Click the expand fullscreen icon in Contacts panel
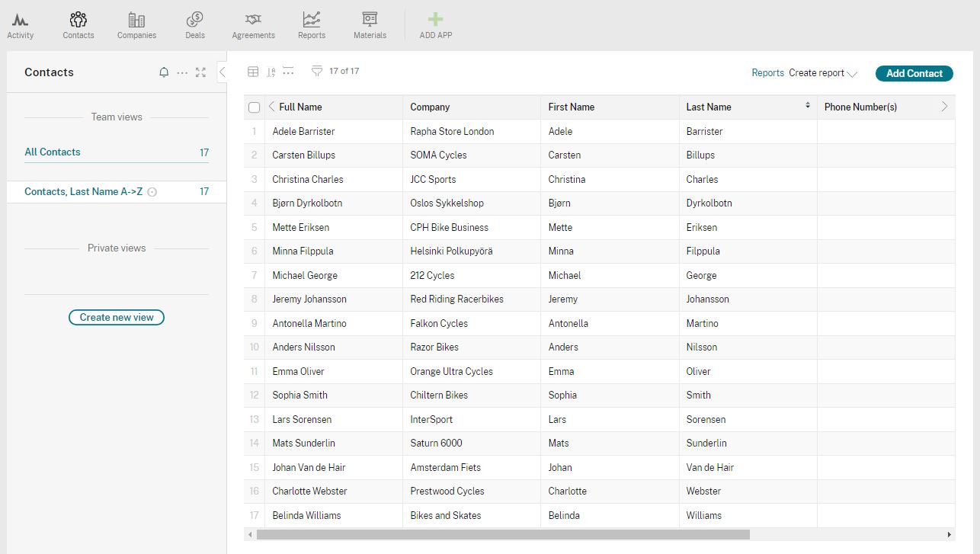Viewport: 980px width, 554px height. click(200, 72)
